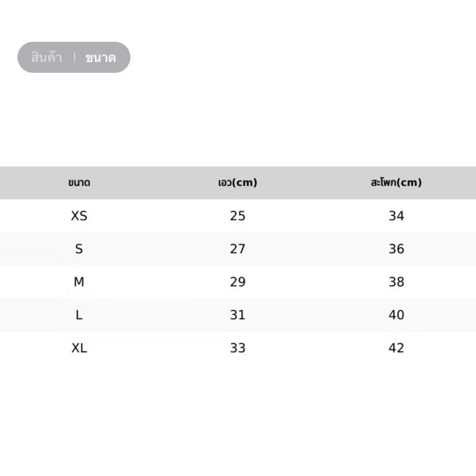Click hip value 38 in the M row
This screenshot has width=476, height=476.
[x=396, y=282]
